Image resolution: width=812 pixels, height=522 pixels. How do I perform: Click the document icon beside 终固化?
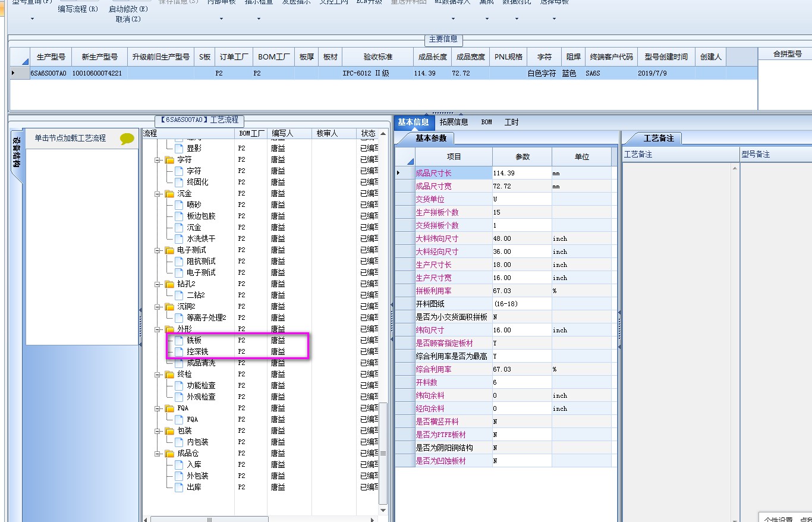[180, 182]
